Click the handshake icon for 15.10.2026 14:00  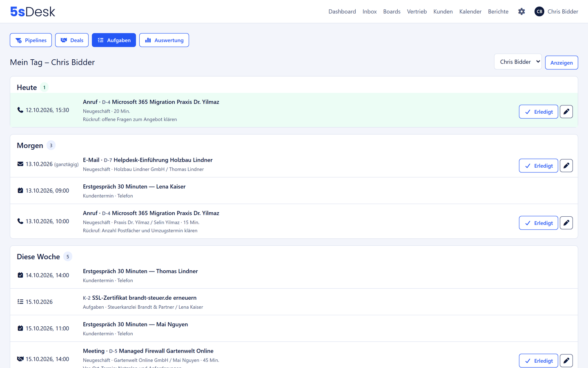coord(20,359)
